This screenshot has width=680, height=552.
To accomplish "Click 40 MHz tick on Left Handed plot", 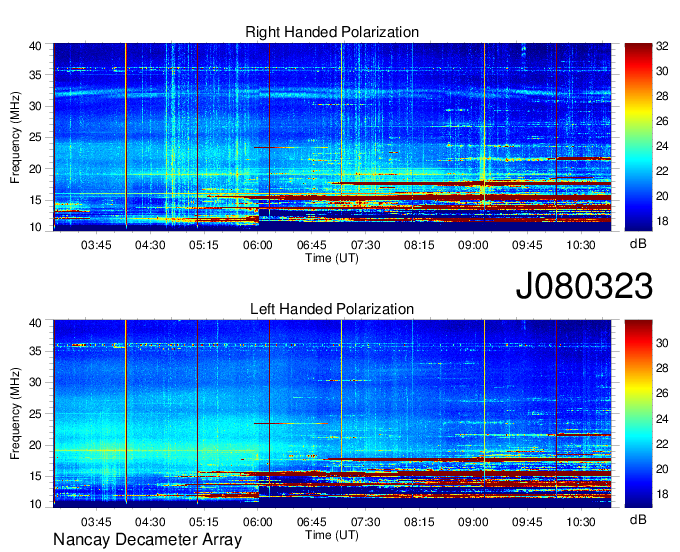I will pyautogui.click(x=36, y=323).
